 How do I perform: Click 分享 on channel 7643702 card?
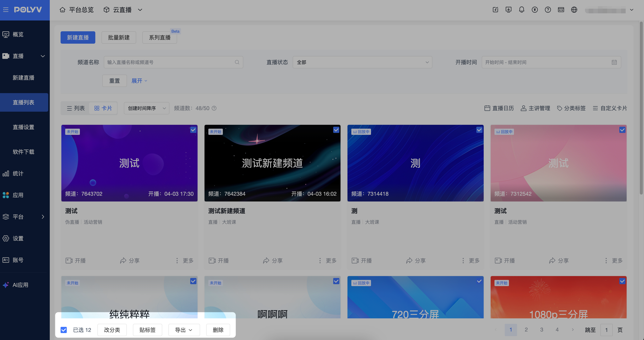[129, 261]
